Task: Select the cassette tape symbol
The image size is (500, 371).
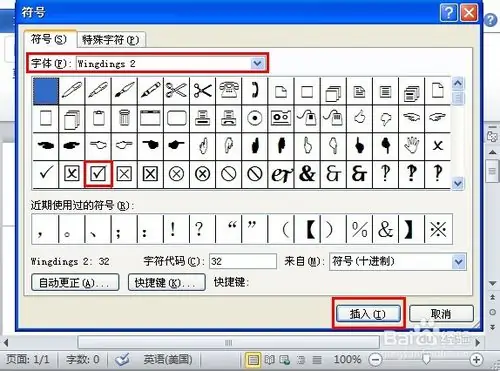Action: coord(281,118)
